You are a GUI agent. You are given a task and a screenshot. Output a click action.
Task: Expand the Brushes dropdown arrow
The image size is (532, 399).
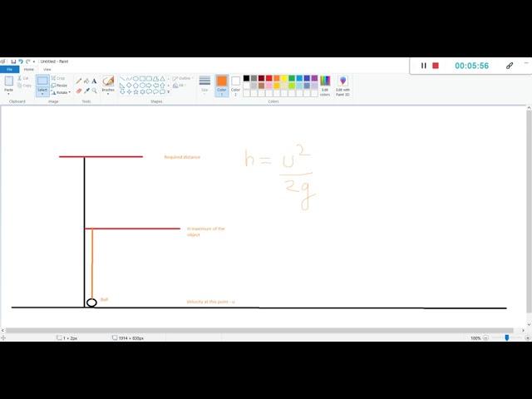(x=108, y=94)
